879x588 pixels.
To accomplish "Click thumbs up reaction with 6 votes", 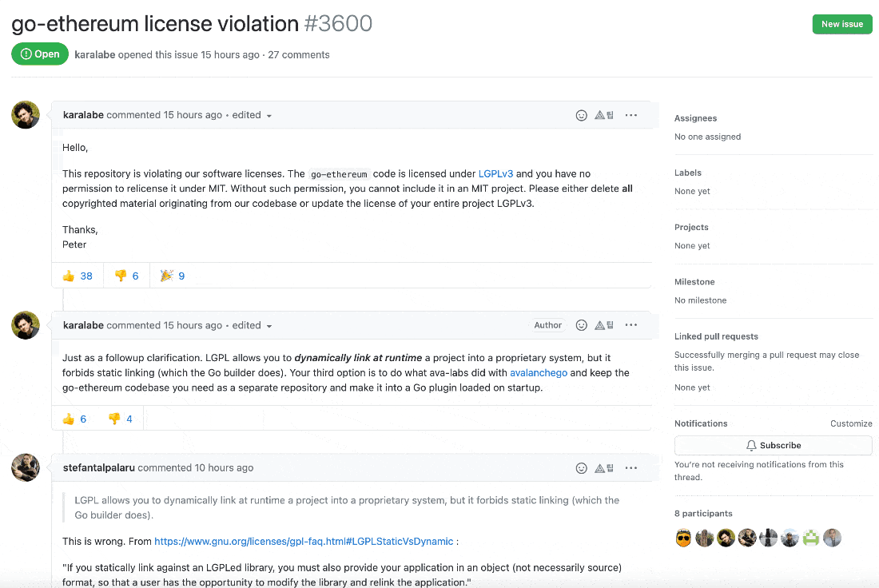I will 74,419.
